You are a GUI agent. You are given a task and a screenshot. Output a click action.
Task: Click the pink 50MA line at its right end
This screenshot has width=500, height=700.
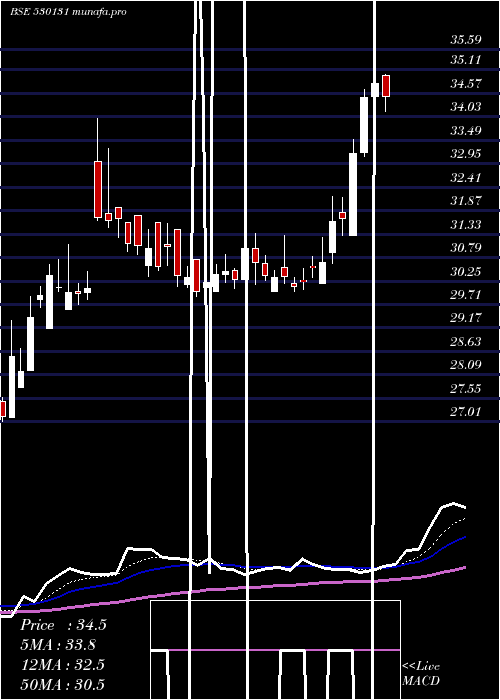[464, 567]
